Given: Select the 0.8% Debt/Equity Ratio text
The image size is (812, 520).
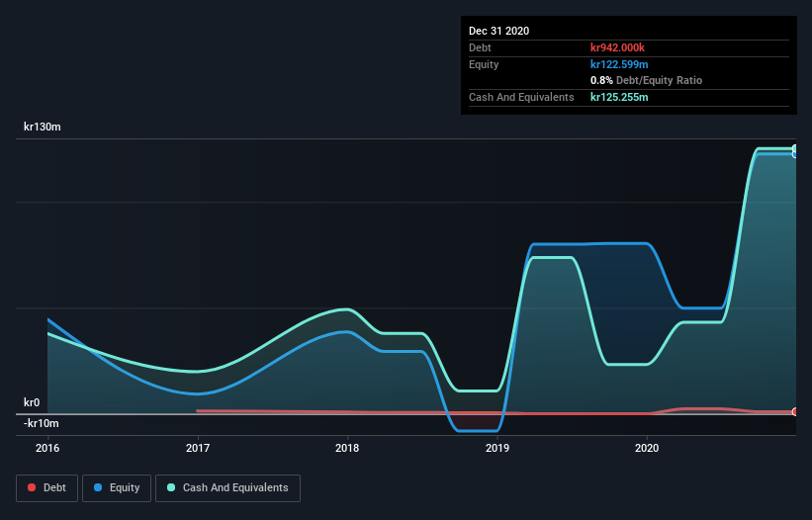Looking at the screenshot, I should (646, 81).
